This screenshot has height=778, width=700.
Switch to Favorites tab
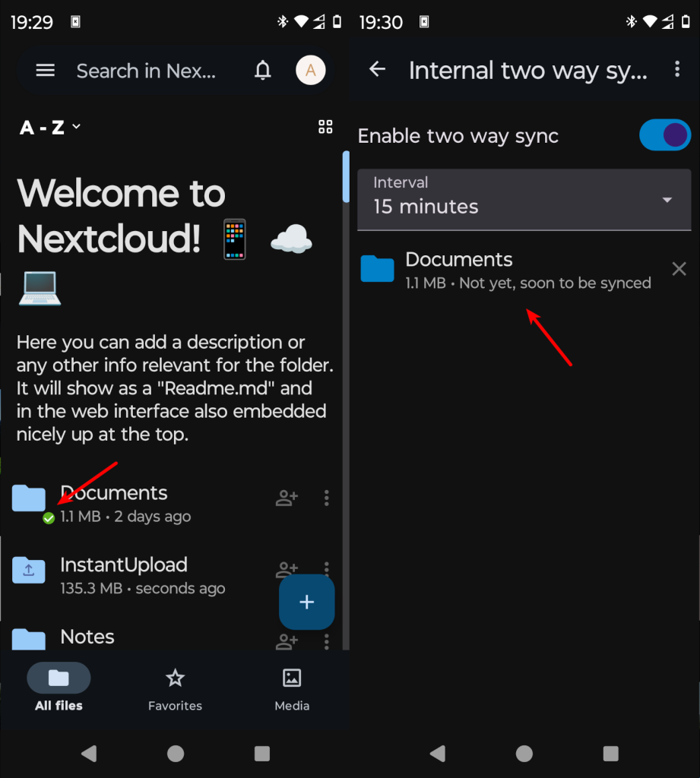[175, 690]
